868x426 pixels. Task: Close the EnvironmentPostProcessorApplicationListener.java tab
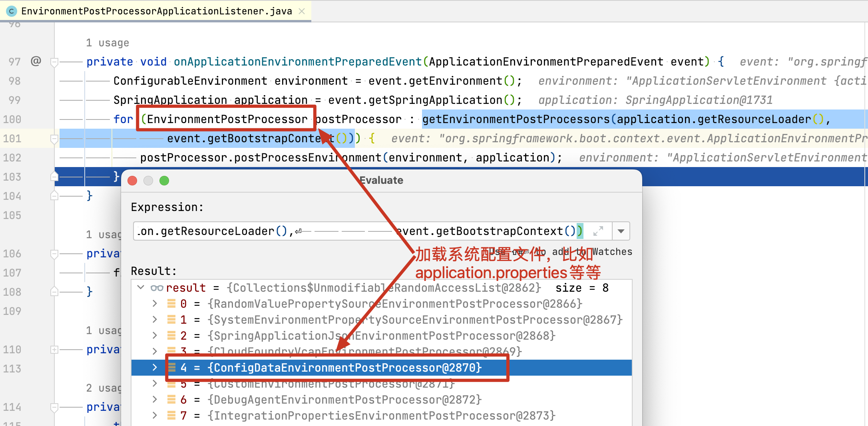click(302, 11)
